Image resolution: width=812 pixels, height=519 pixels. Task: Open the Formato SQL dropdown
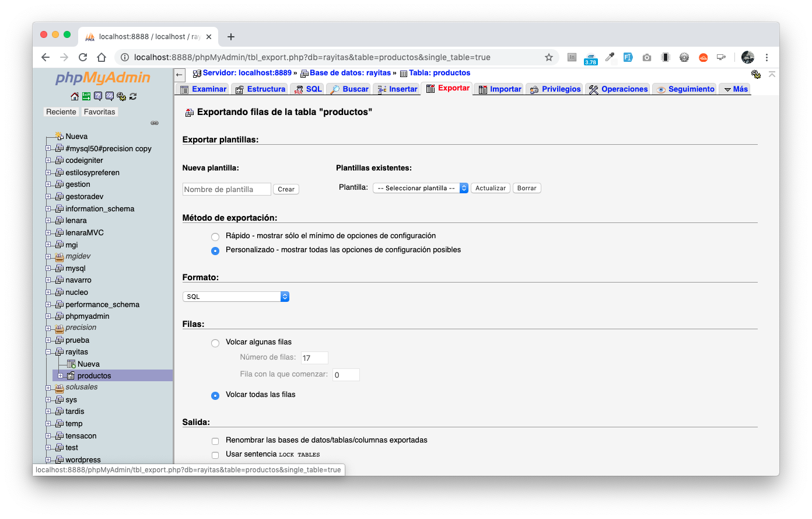tap(236, 297)
